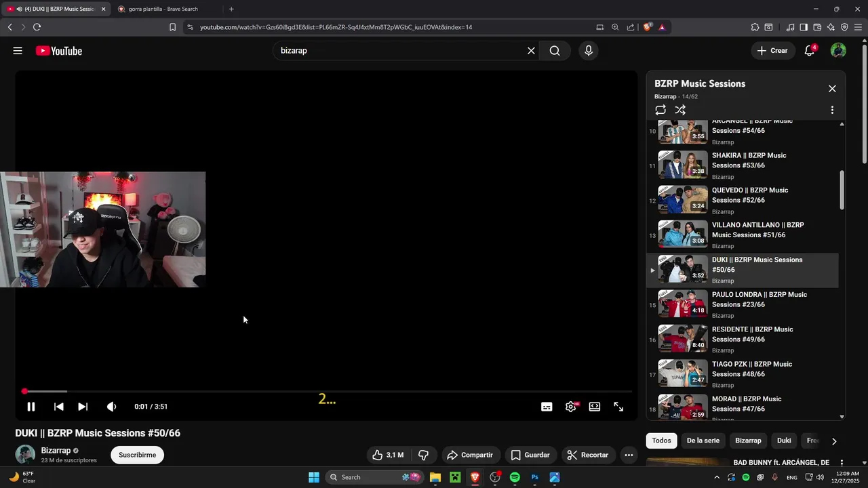This screenshot has height=488, width=868.
Task: Save video with Guardar button
Action: click(x=530, y=455)
